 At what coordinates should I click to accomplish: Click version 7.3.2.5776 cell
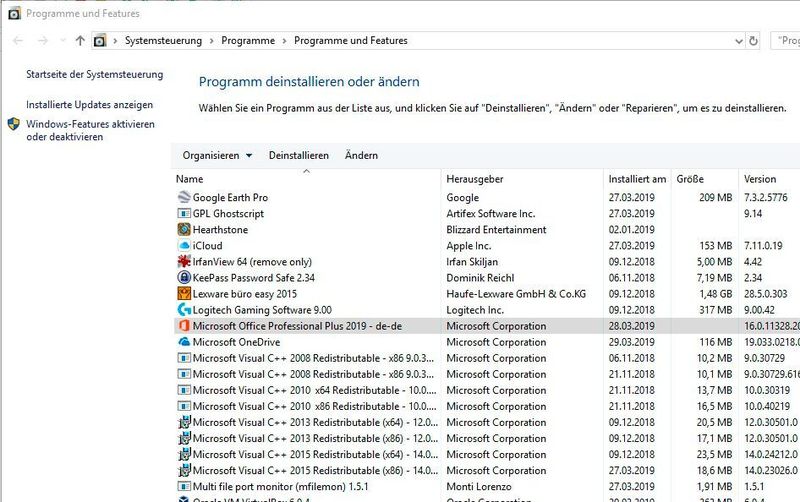[x=766, y=197]
